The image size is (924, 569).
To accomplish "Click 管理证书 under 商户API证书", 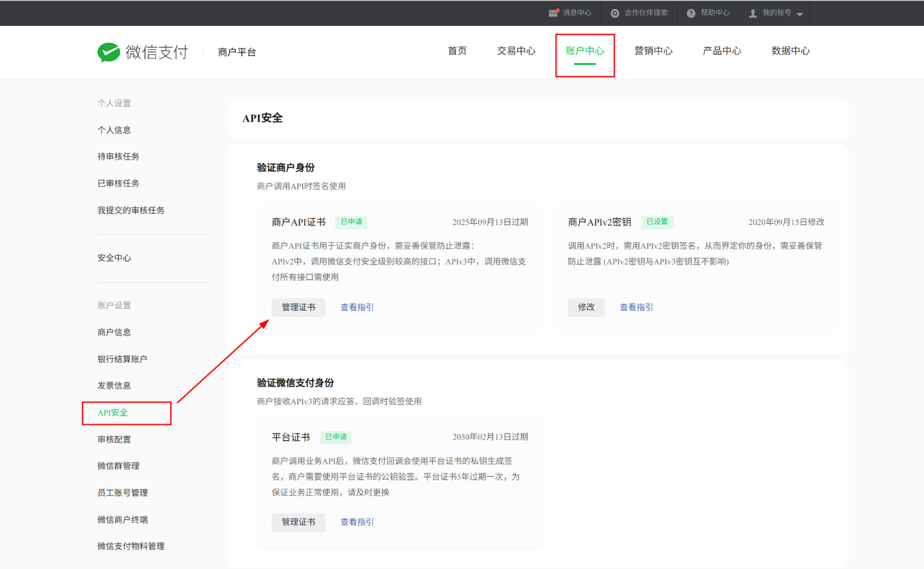I will pos(298,307).
